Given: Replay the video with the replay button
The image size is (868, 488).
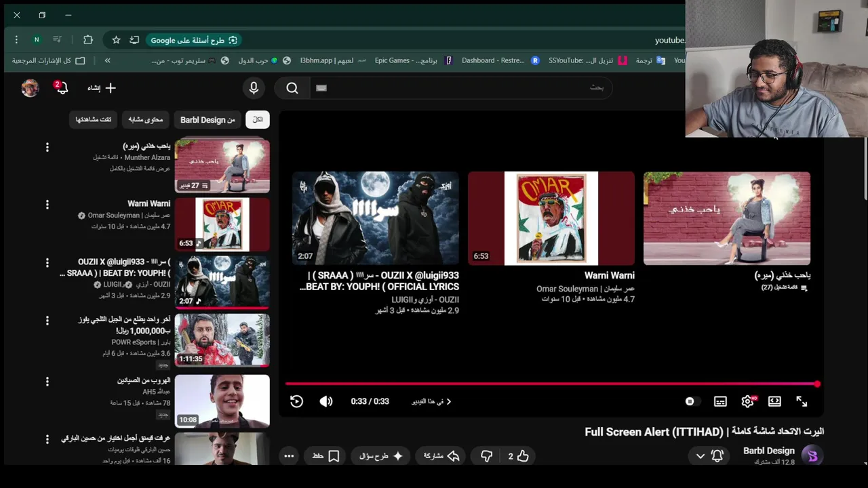Looking at the screenshot, I should point(296,401).
